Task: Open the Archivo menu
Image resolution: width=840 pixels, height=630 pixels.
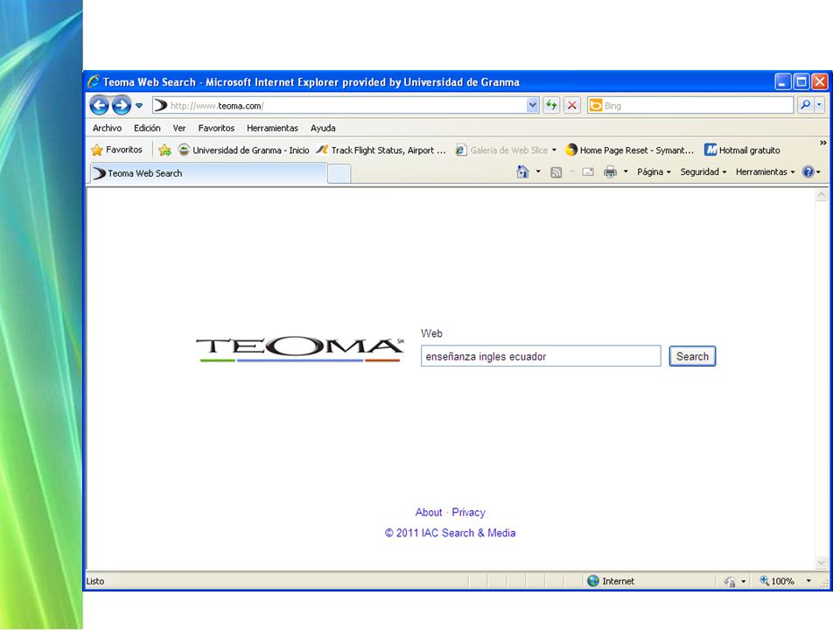Action: tap(107, 128)
